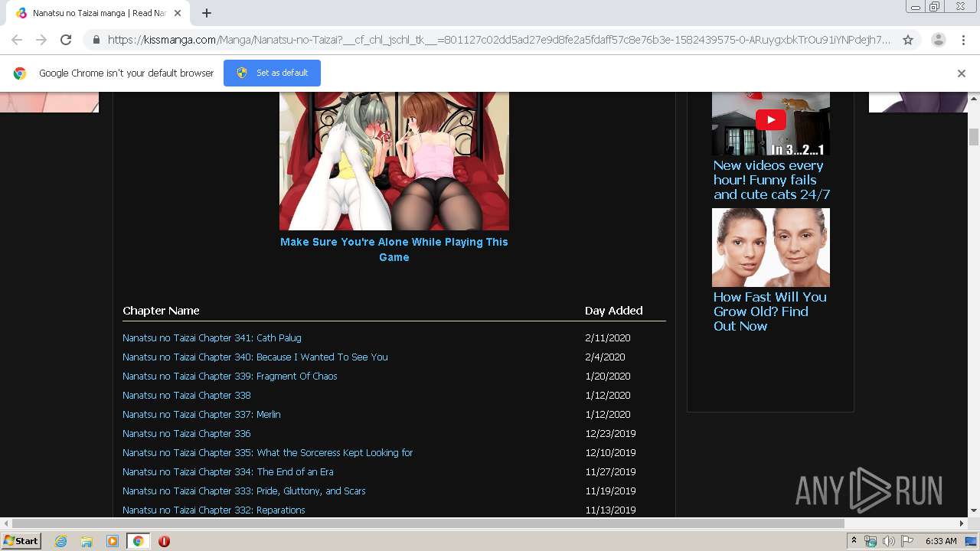Image resolution: width=980 pixels, height=551 pixels.
Task: Close the Nanatsu no Taizai tab
Action: (x=178, y=13)
